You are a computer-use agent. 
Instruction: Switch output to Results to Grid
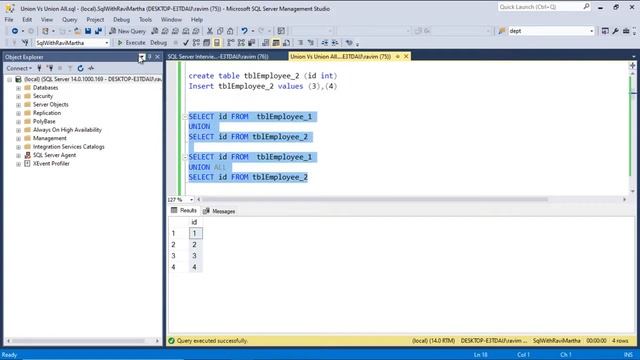[x=276, y=42]
